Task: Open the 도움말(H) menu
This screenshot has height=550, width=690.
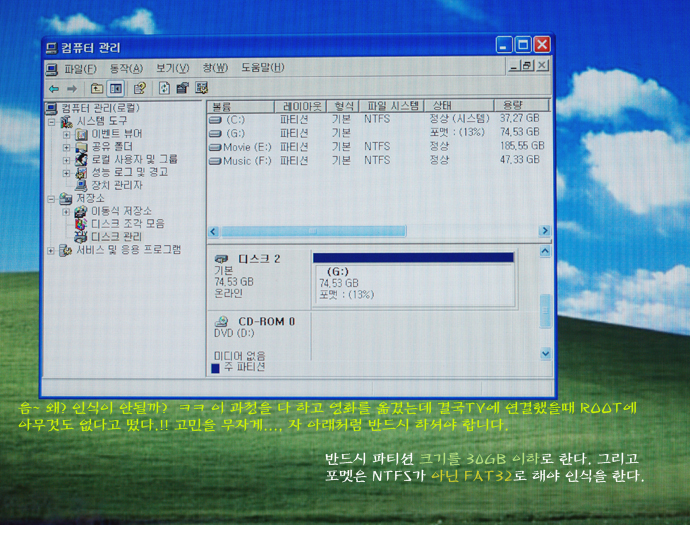Action: pyautogui.click(x=262, y=68)
